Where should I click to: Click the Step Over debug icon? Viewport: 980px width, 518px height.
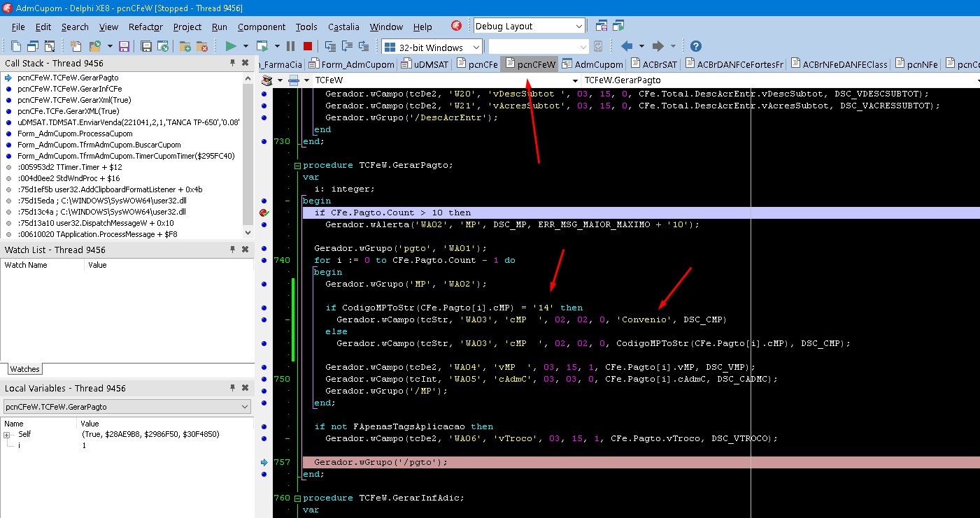(347, 46)
